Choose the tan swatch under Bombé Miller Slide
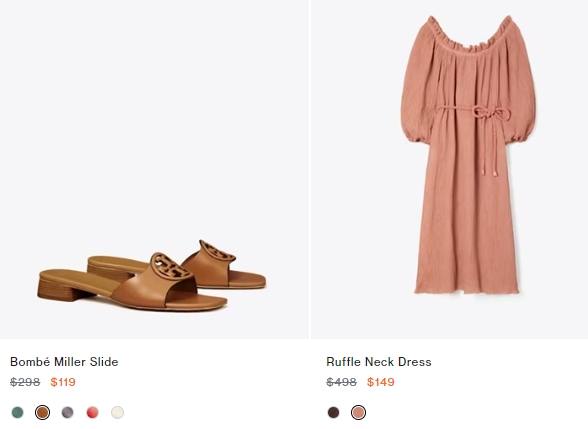Image resolution: width=588 pixels, height=429 pixels. [42, 412]
